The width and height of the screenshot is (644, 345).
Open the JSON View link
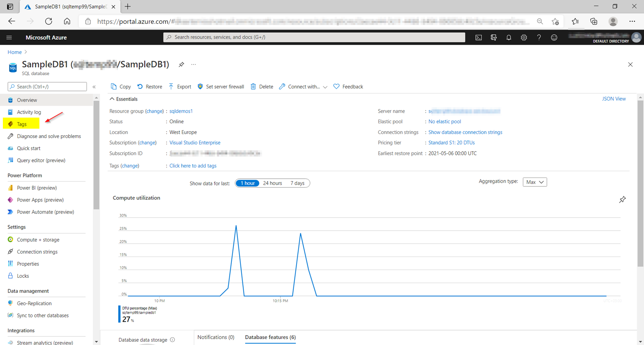[x=614, y=99]
